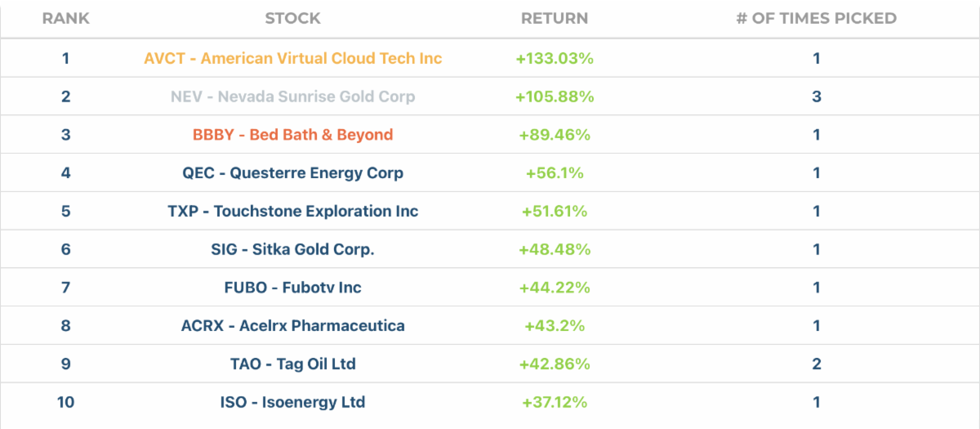Select the # OF TIMES PICKED header
Viewport: 980px width, 429px height.
(816, 18)
